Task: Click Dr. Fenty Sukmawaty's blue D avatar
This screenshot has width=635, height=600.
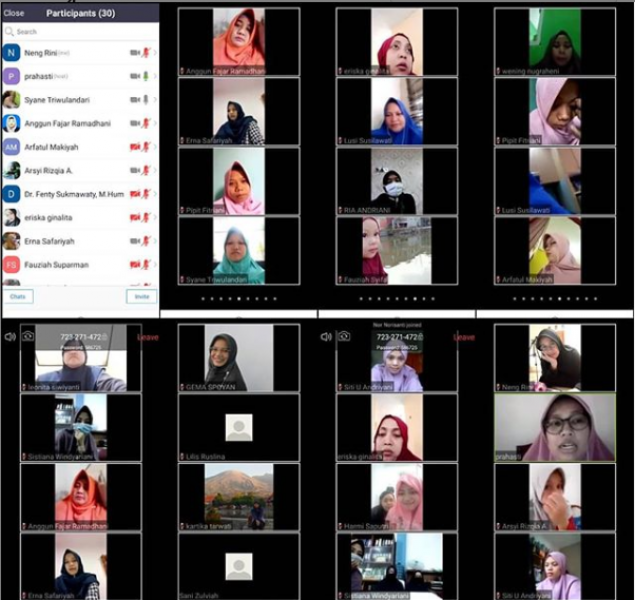Action: [x=11, y=194]
